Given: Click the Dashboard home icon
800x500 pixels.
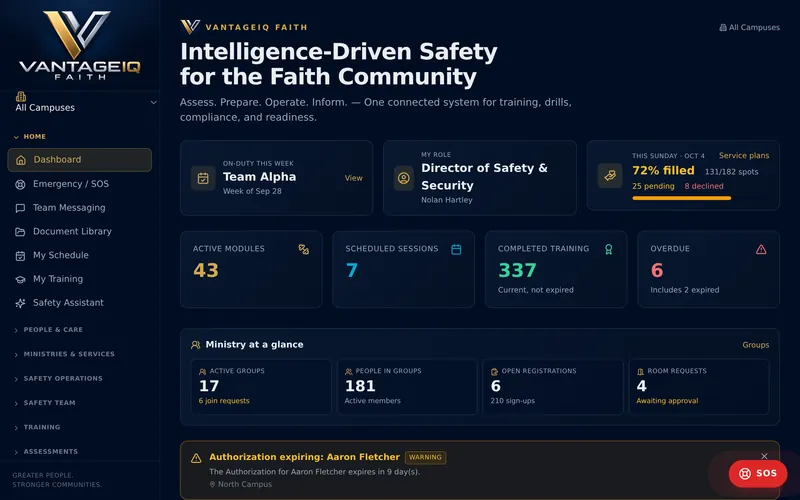Looking at the screenshot, I should [x=21, y=160].
